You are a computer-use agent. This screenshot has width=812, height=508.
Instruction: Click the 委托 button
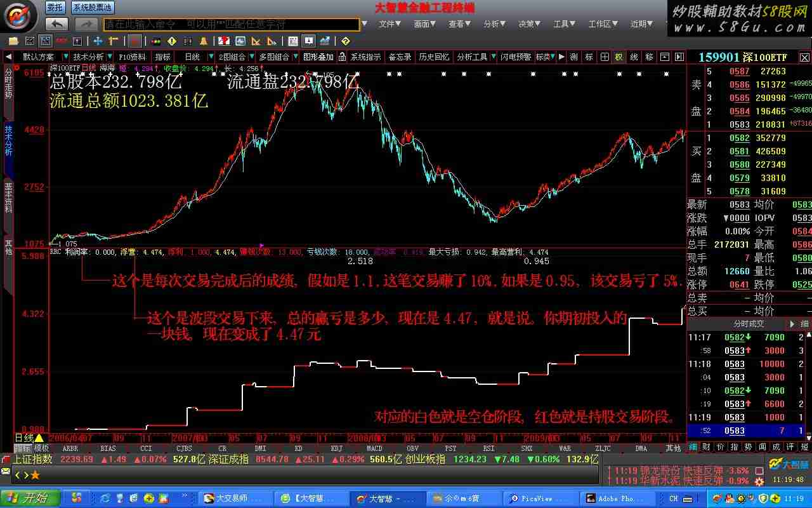(55, 8)
